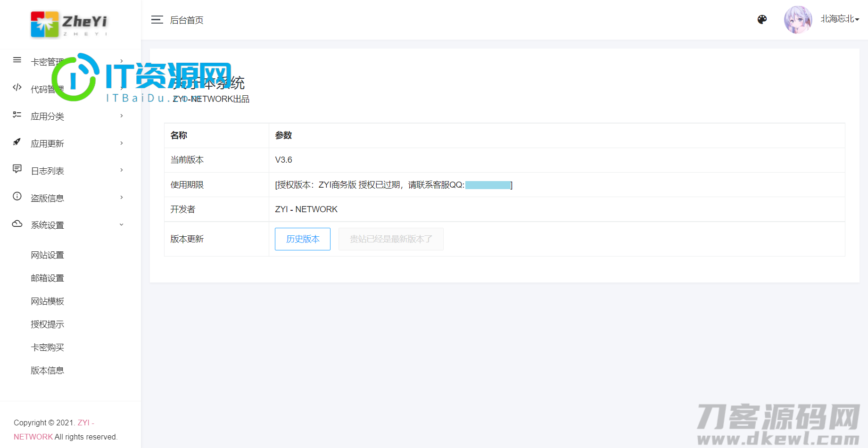The height and width of the screenshot is (448, 868).
Task: Click the 名称 column header
Action: [x=179, y=135]
